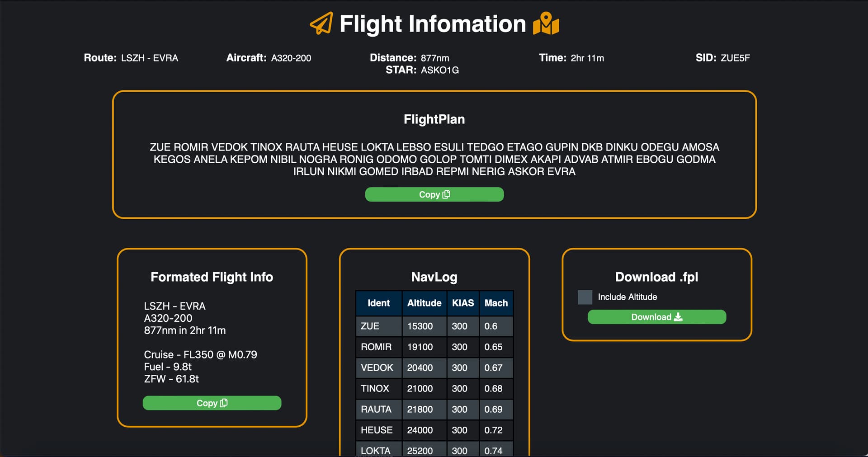Click the Formated Flight Info heading
Screen dimensions: 868x457
pyautogui.click(x=212, y=277)
